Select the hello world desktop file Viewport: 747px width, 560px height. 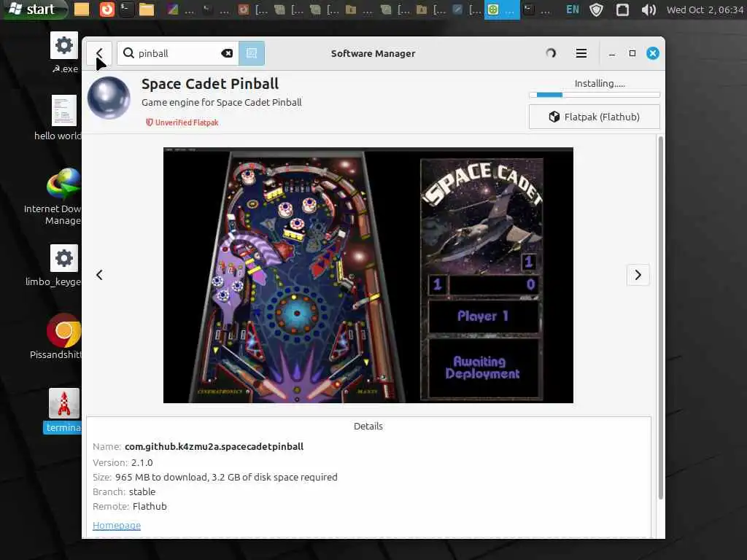click(x=60, y=117)
